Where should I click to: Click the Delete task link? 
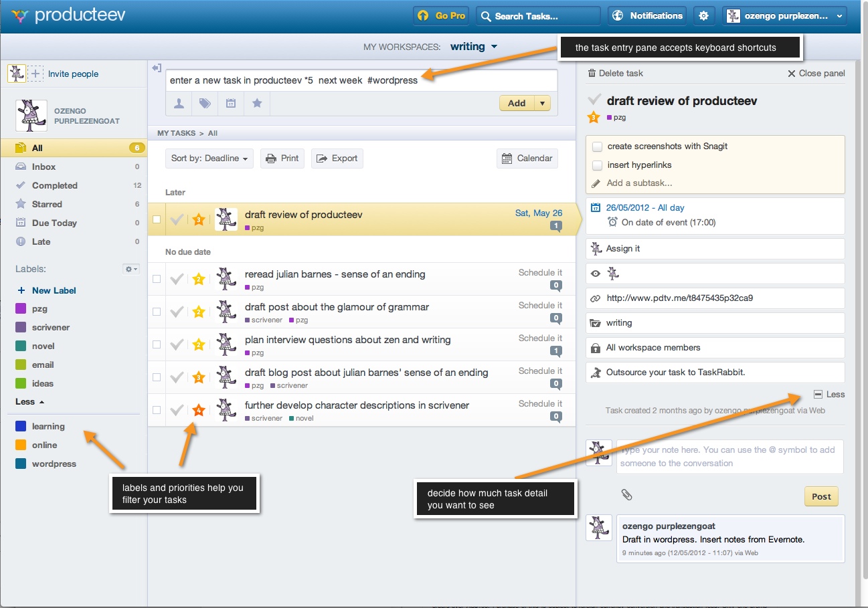coord(616,74)
